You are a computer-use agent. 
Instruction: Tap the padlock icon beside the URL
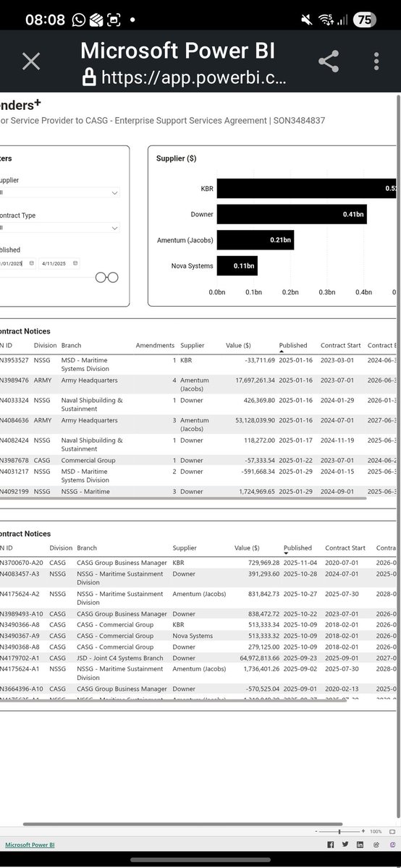[x=89, y=77]
